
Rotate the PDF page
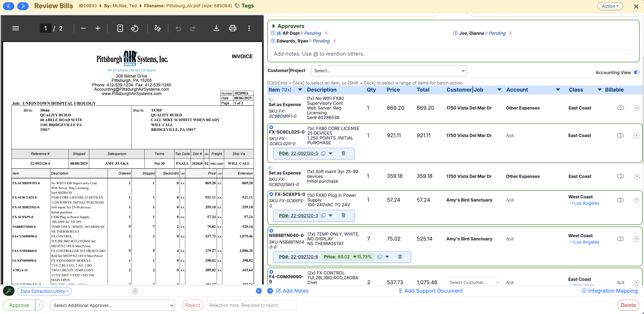click(134, 28)
